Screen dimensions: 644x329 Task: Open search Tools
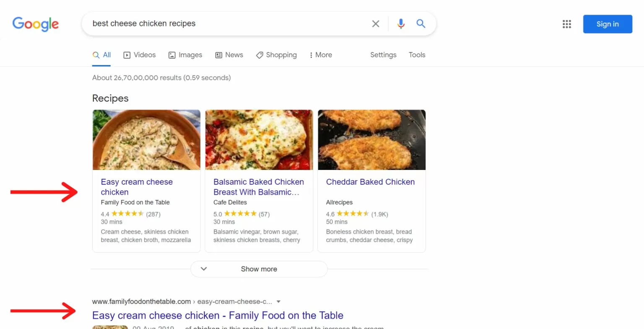[417, 55]
